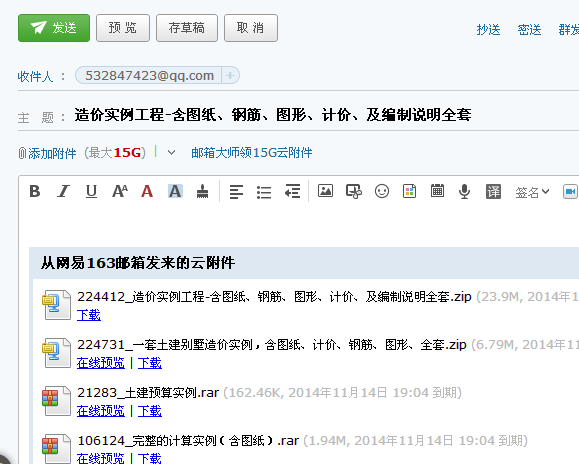Open the 抄送 CC field link
The width and height of the screenshot is (579, 464).
[x=488, y=30]
